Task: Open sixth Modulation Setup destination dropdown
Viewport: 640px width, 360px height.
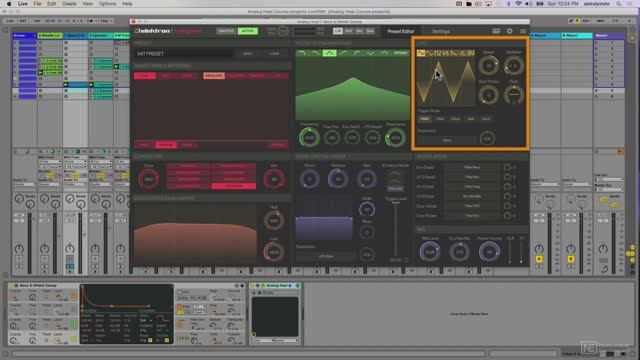Action: point(472,216)
